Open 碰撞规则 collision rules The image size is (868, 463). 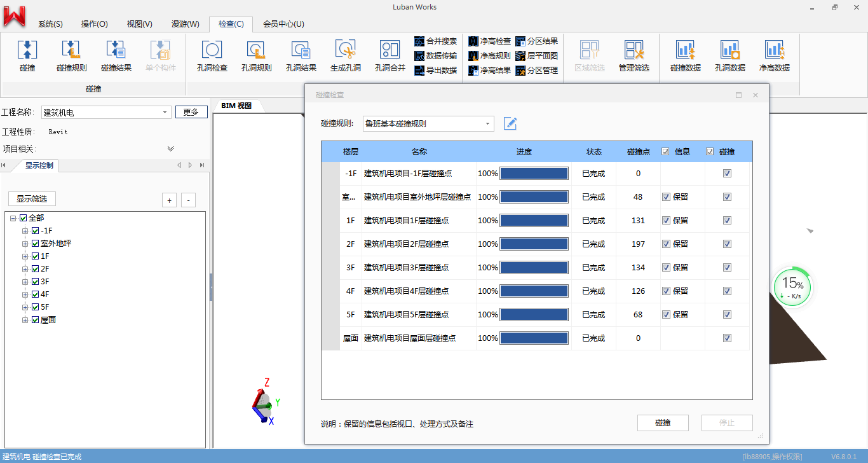click(72, 56)
